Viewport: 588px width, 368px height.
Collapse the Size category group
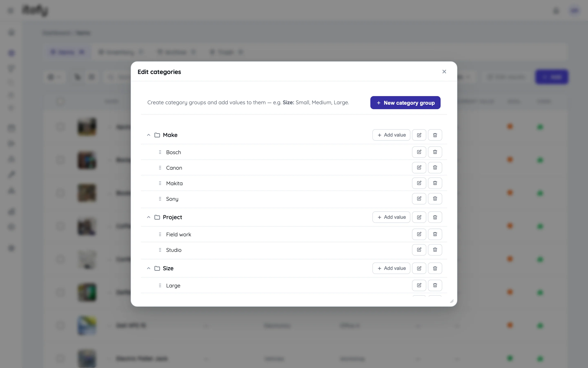[148, 268]
